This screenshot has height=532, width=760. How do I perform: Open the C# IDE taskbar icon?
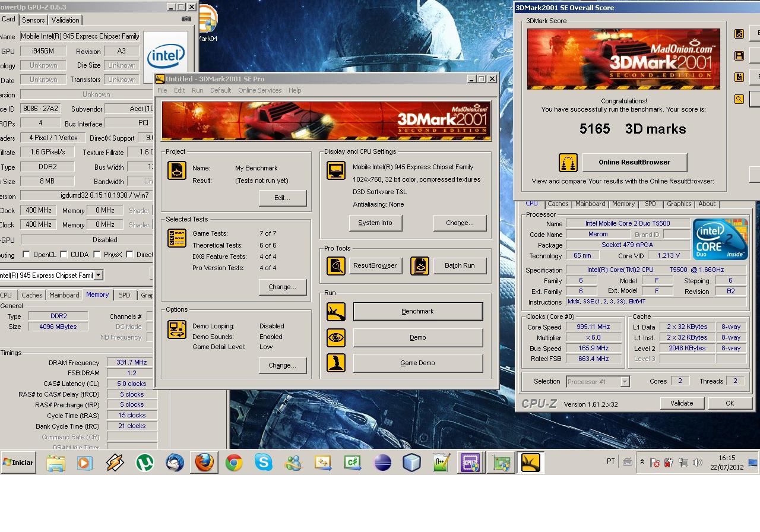click(353, 463)
